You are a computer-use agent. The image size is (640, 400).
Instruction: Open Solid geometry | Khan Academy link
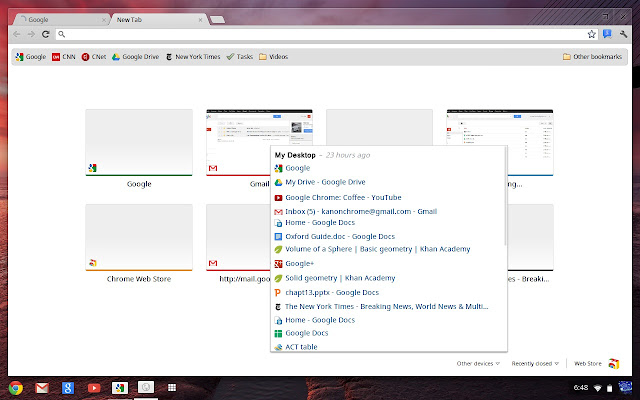tap(340, 278)
